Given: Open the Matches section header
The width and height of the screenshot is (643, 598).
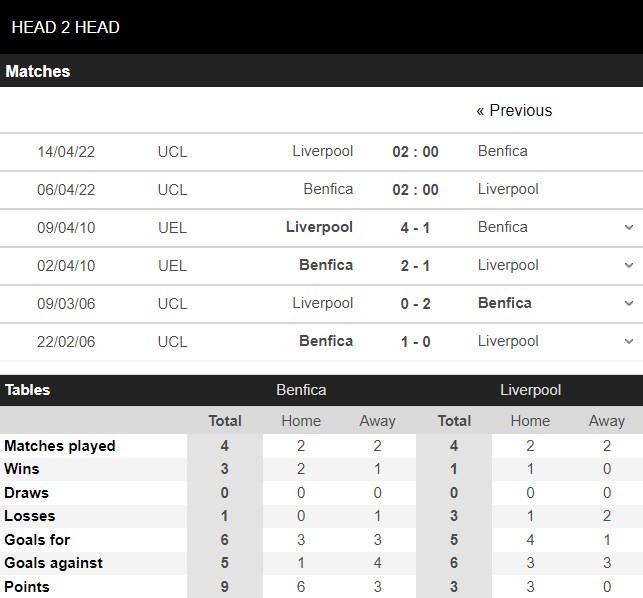Looking at the screenshot, I should pos(37,71).
